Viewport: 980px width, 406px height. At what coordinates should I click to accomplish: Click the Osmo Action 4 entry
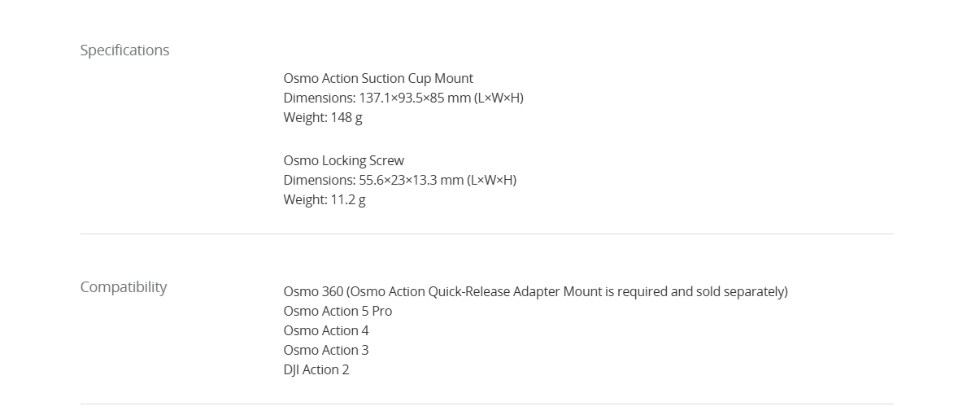pyautogui.click(x=326, y=330)
